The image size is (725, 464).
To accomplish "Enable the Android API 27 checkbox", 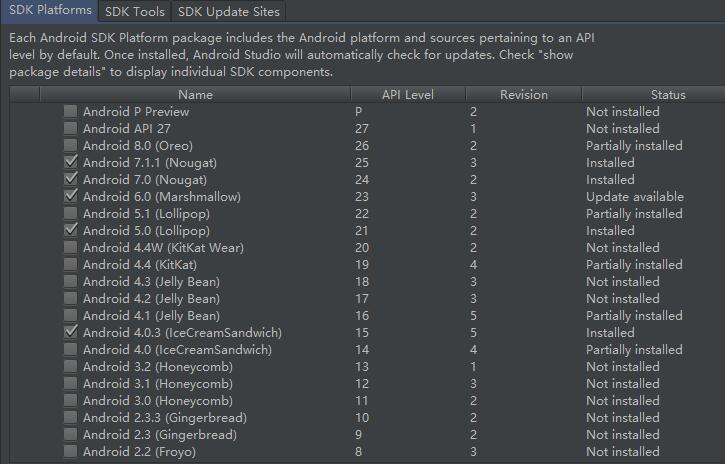I will [x=70, y=129].
